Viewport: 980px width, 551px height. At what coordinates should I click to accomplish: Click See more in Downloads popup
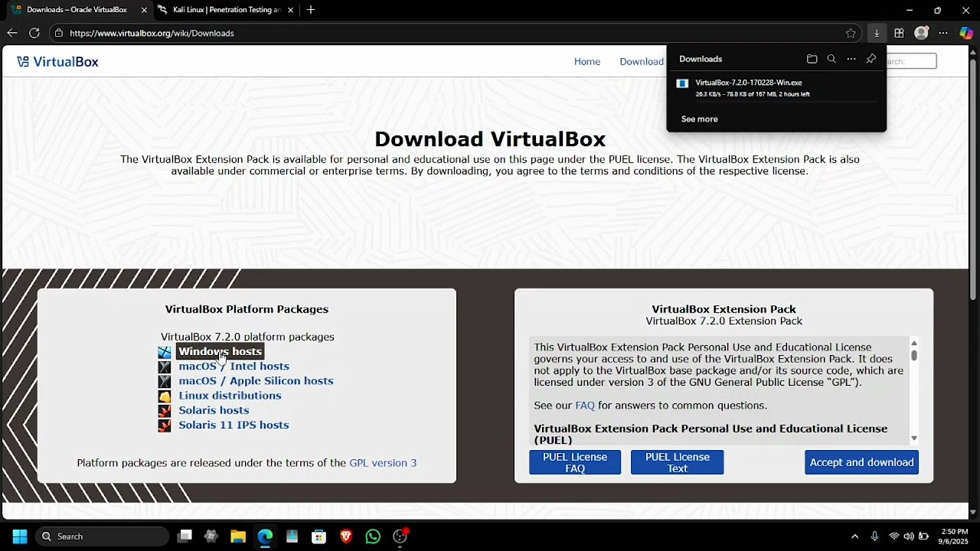[700, 119]
